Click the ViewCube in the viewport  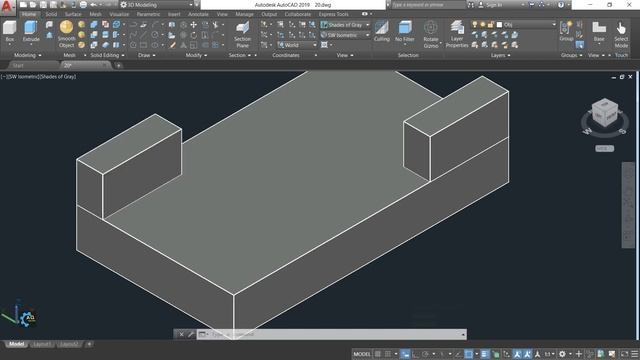coord(604,113)
